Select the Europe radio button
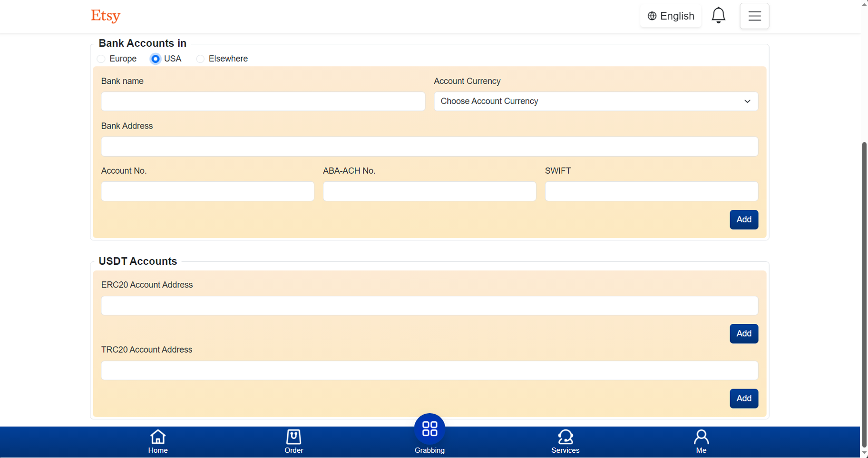 101,59
